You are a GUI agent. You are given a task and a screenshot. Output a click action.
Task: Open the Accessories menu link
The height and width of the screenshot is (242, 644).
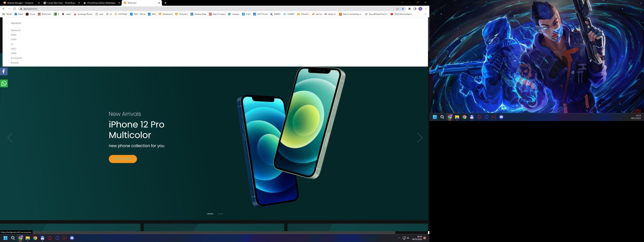(x=16, y=58)
